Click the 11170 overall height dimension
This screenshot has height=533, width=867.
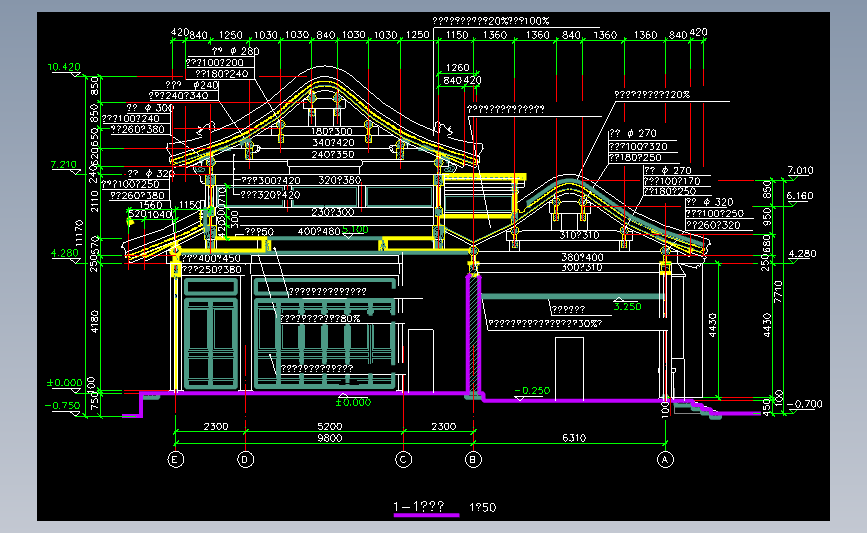point(79,233)
